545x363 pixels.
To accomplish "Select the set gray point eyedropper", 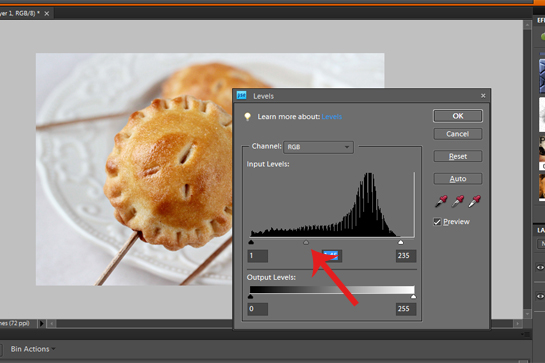I will click(458, 201).
